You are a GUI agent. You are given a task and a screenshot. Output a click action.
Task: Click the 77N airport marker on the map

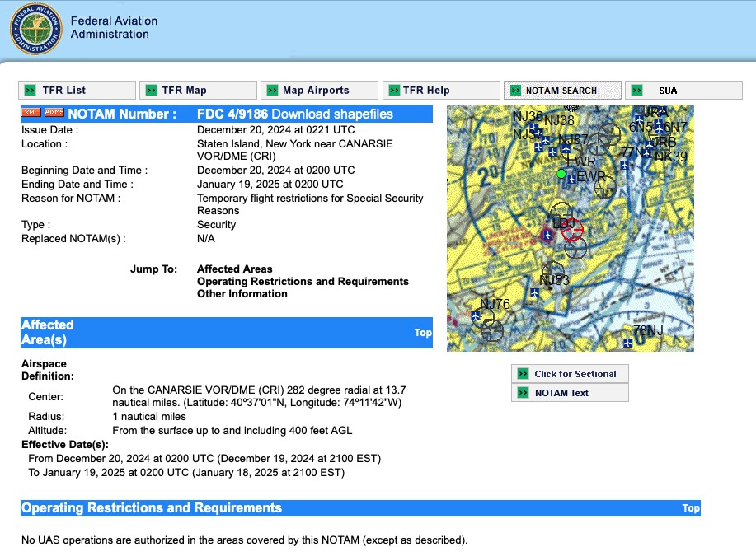click(x=624, y=166)
